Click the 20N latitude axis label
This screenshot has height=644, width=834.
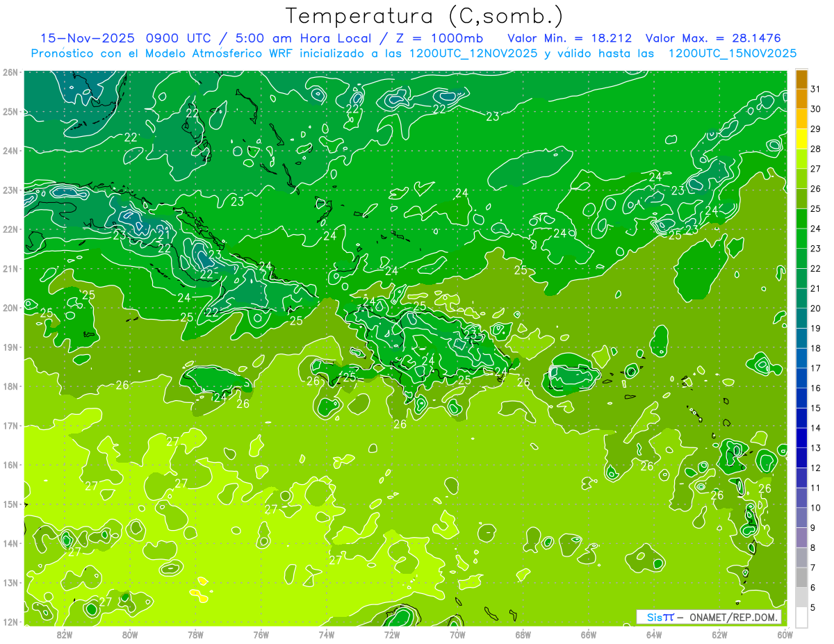pos(10,308)
